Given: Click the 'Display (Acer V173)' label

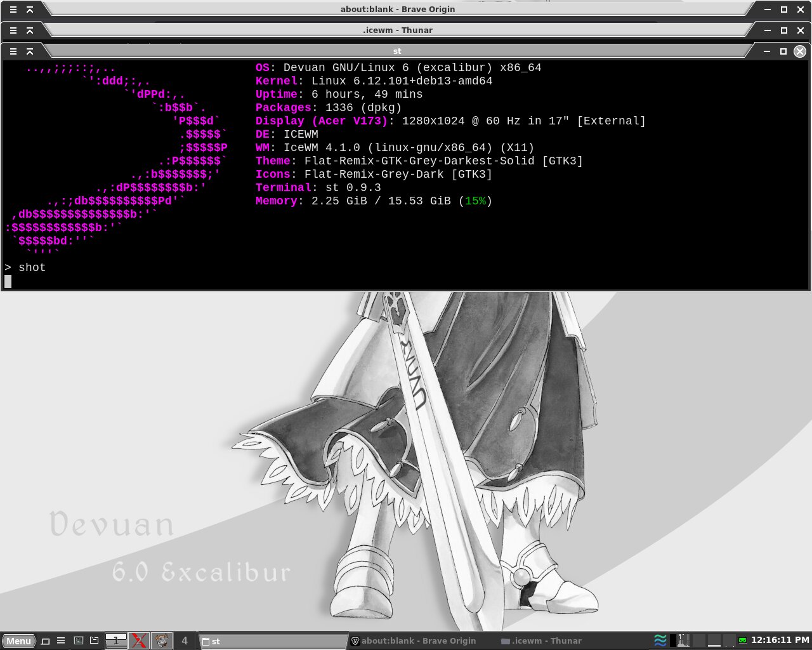Looking at the screenshot, I should [x=322, y=121].
